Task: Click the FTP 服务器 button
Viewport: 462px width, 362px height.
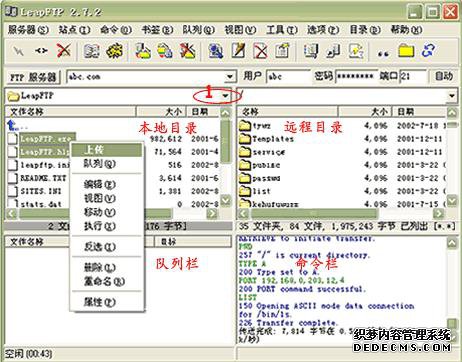Action: click(33, 77)
